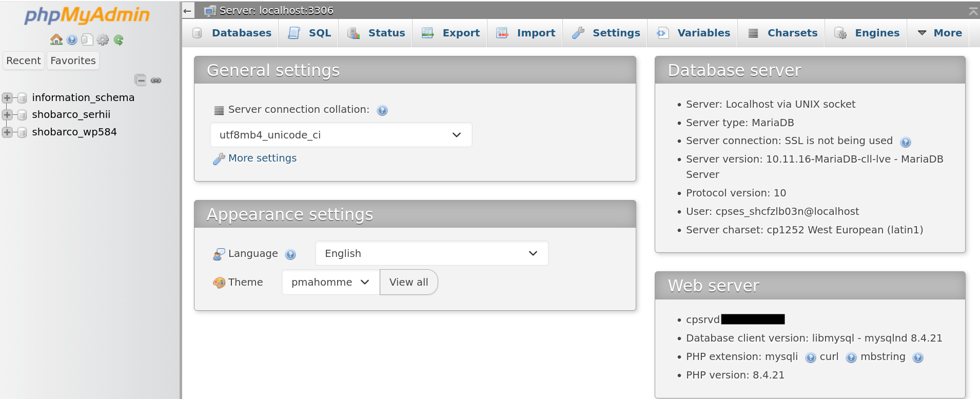The width and height of the screenshot is (980, 399).
Task: Click the text 'PHP version: 8.4.21'
Action: coord(735,375)
